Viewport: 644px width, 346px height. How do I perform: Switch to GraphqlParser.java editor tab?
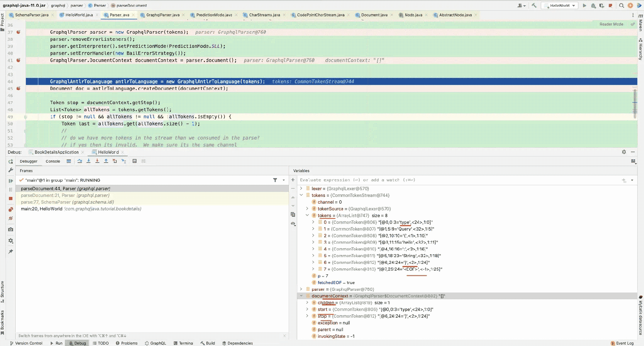(x=163, y=15)
